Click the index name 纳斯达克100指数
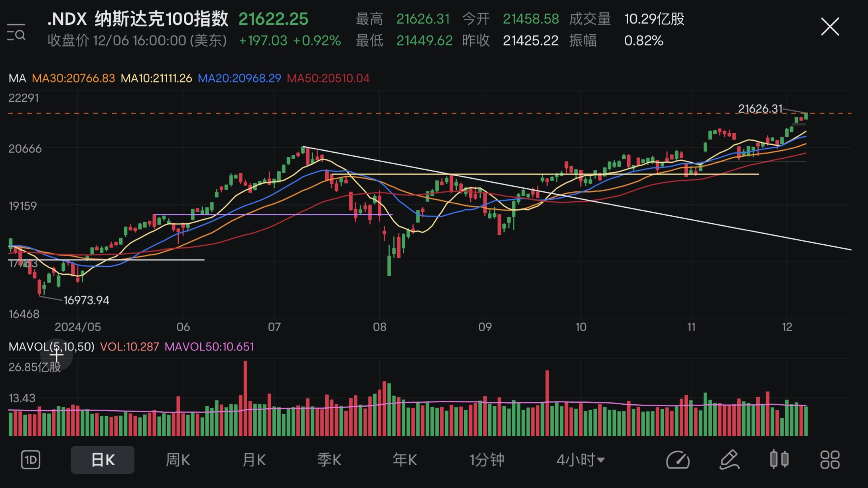The image size is (868, 488). 162,19
